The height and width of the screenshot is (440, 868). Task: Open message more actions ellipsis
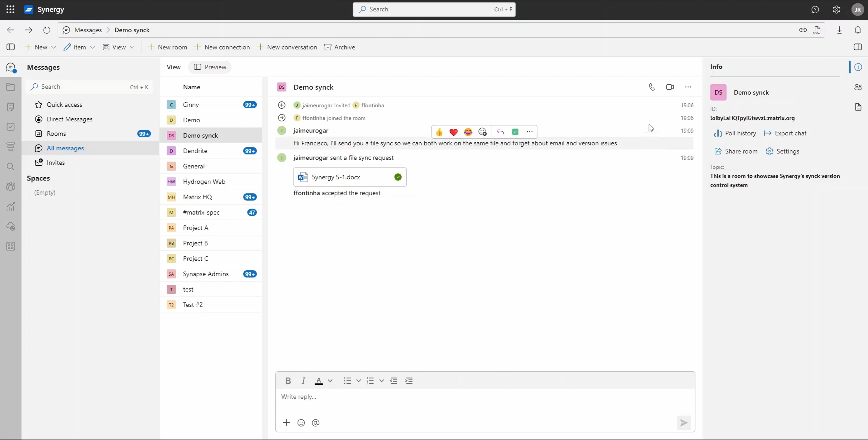[529, 132]
